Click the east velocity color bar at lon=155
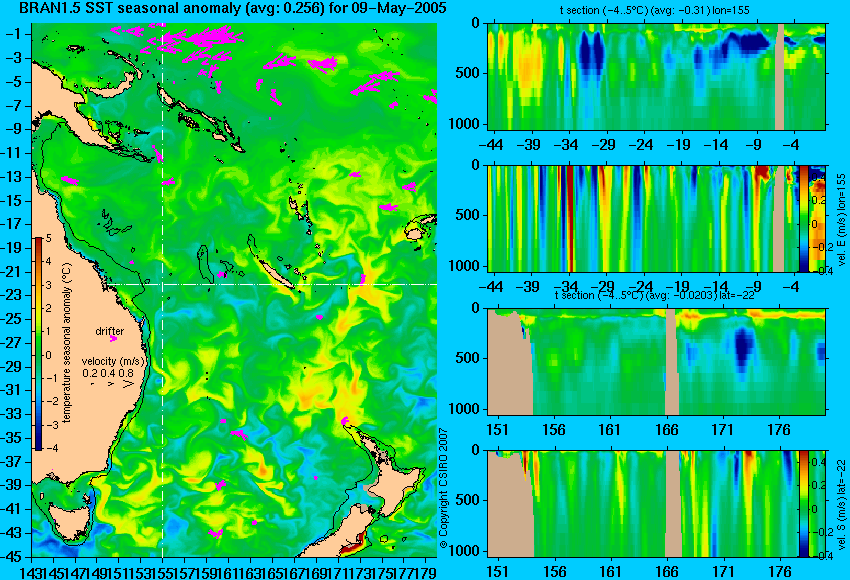850x580 pixels. coord(803,218)
